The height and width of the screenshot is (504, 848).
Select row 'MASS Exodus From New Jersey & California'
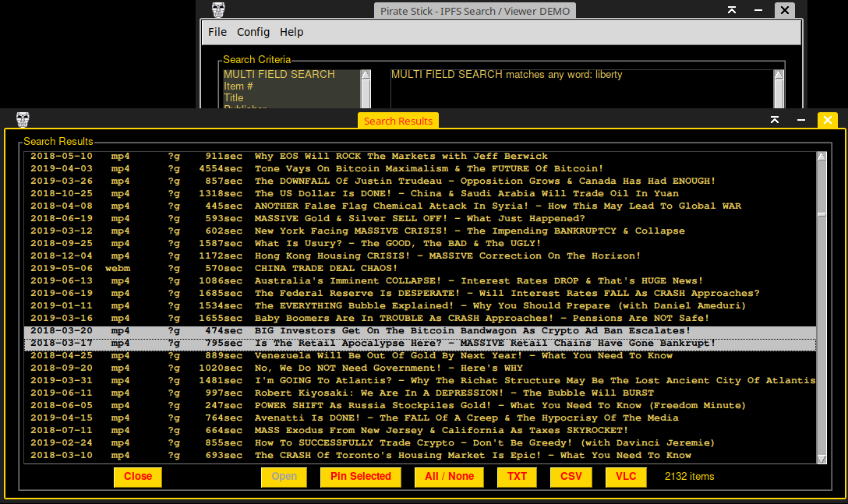(420, 430)
